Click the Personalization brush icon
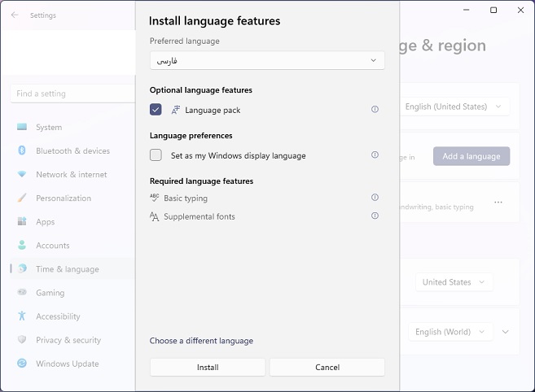 point(22,198)
